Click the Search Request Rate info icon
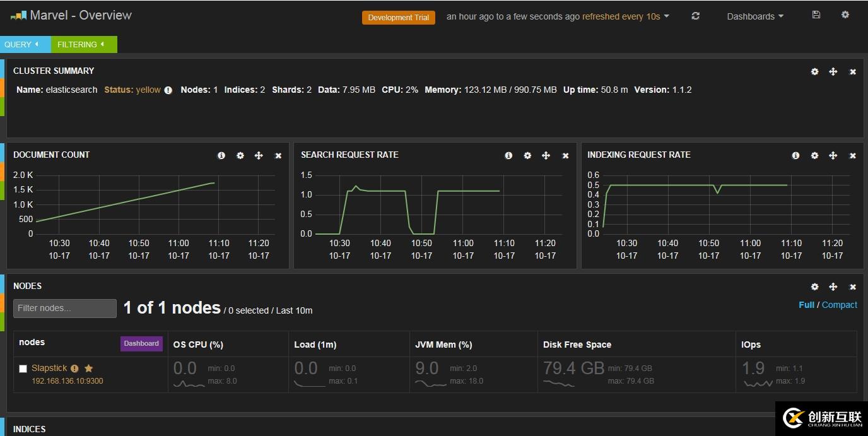The width and height of the screenshot is (868, 436). tap(508, 155)
